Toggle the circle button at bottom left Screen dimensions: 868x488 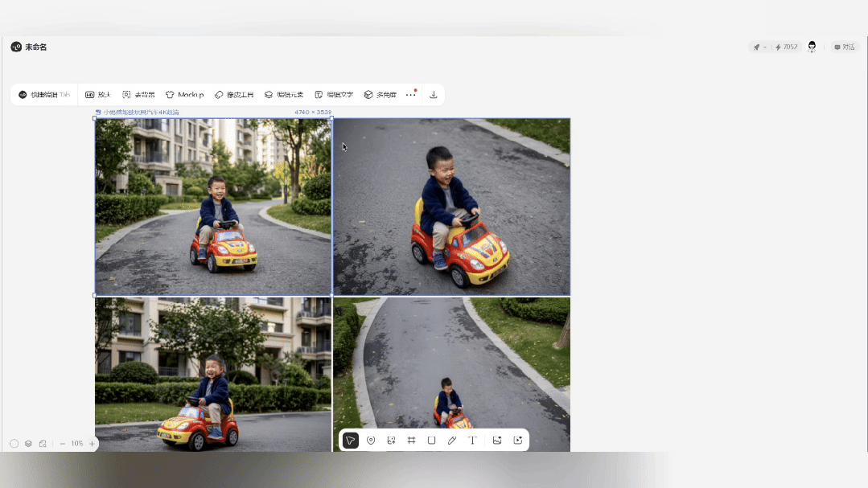click(x=14, y=444)
